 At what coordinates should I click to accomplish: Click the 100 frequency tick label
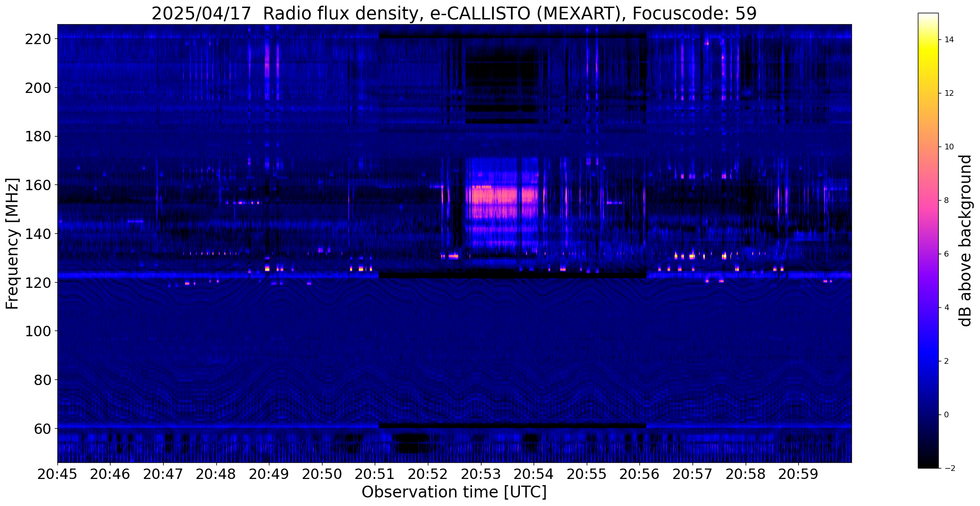[x=39, y=331]
